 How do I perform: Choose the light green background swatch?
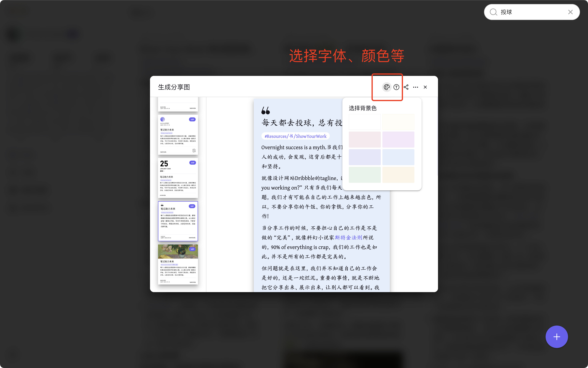[x=365, y=175]
